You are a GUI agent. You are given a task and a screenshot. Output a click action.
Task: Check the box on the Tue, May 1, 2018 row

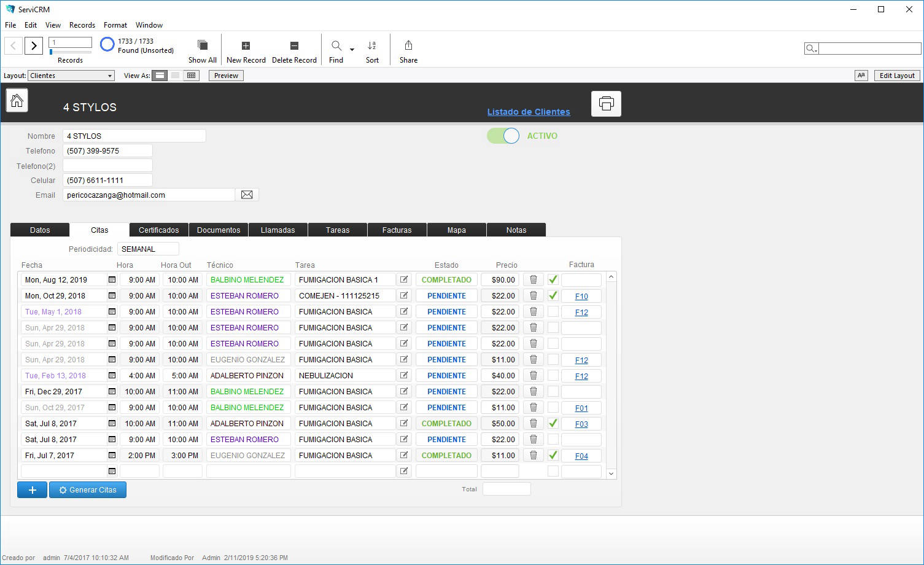(553, 311)
